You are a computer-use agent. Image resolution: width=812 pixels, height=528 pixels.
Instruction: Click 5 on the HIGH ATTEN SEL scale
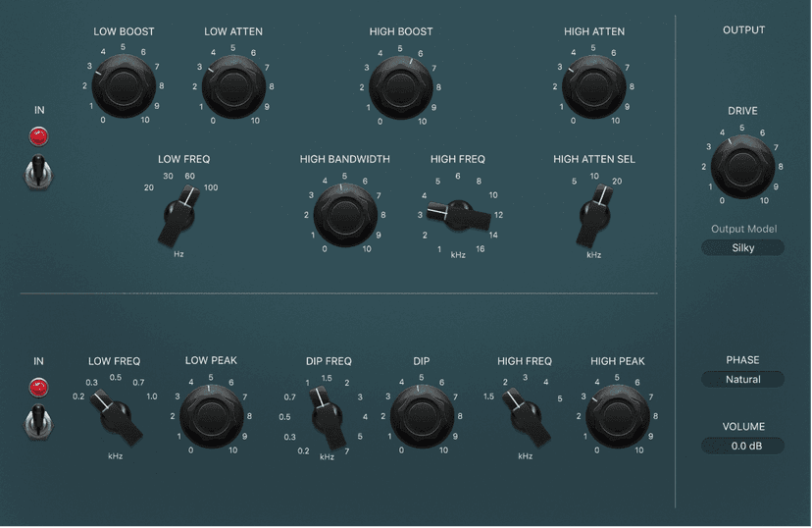574,182
